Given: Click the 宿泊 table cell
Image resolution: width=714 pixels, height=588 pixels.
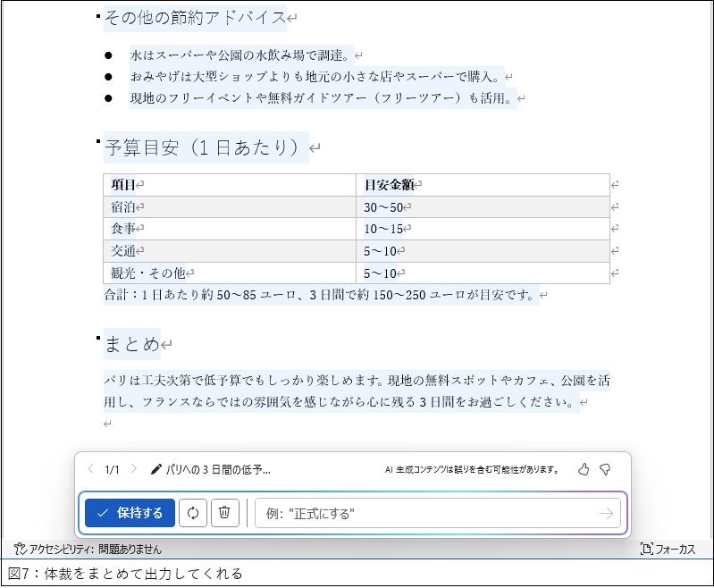Looking at the screenshot, I should [x=229, y=207].
